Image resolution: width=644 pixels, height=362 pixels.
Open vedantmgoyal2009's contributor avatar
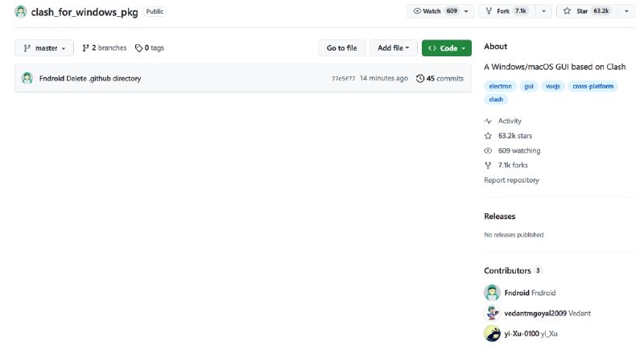(x=492, y=313)
